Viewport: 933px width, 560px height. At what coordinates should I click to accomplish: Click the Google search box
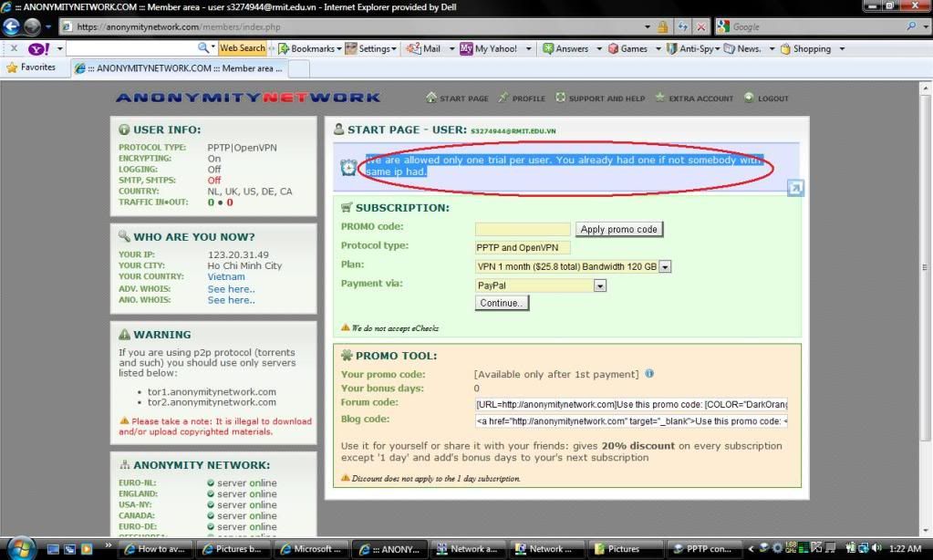[815, 26]
